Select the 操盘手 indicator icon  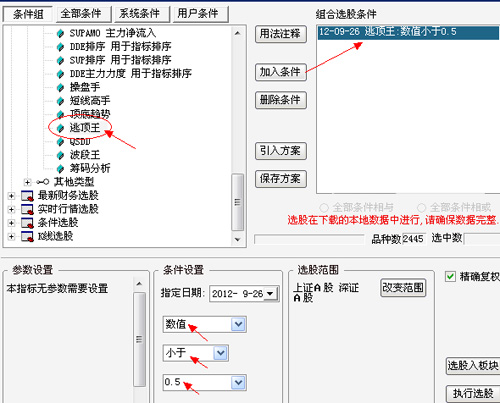tap(60, 87)
